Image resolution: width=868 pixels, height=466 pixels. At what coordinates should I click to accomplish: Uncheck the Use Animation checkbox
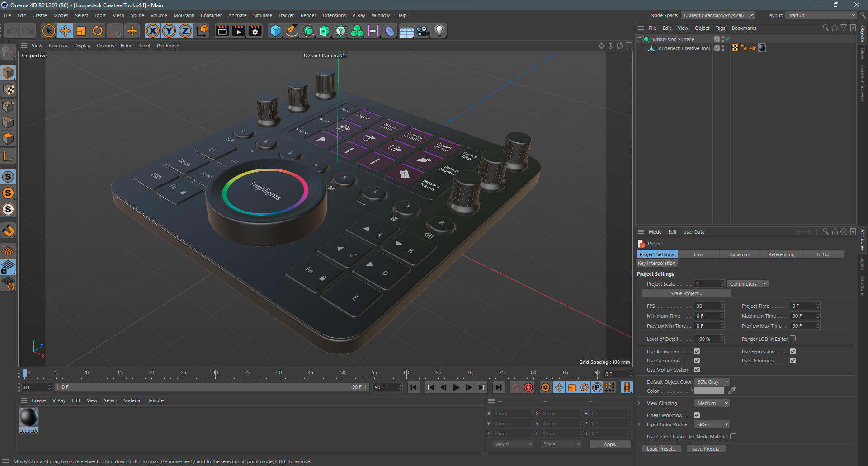(x=697, y=352)
